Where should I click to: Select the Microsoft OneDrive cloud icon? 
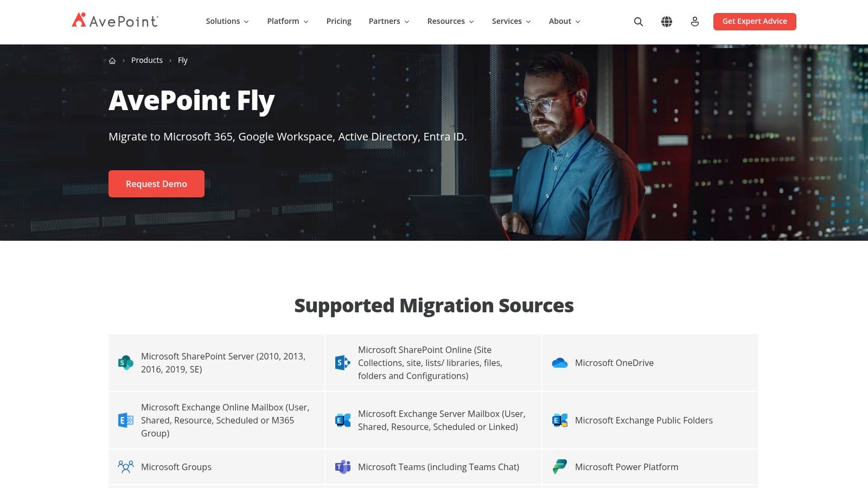[559, 363]
